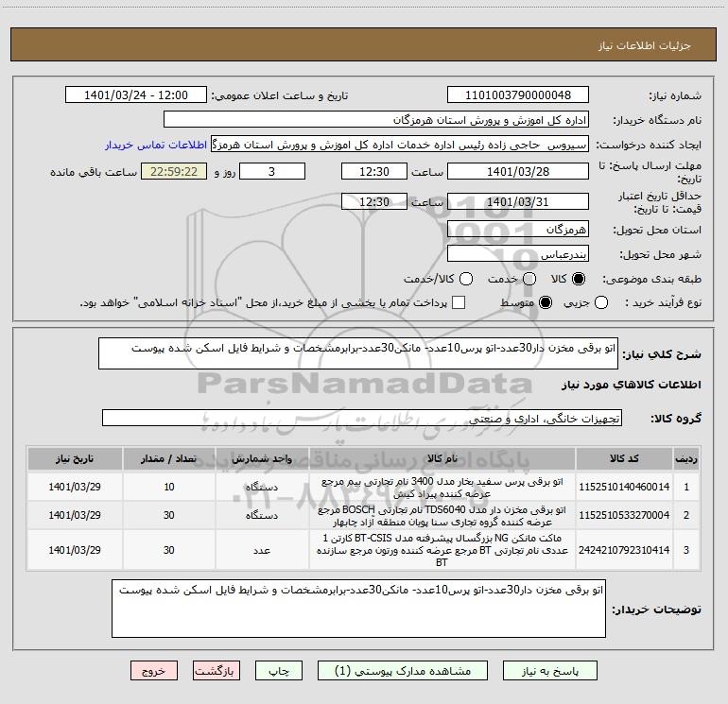Click the need number field 1101003790000048
The height and width of the screenshot is (704, 728).
pos(518,94)
